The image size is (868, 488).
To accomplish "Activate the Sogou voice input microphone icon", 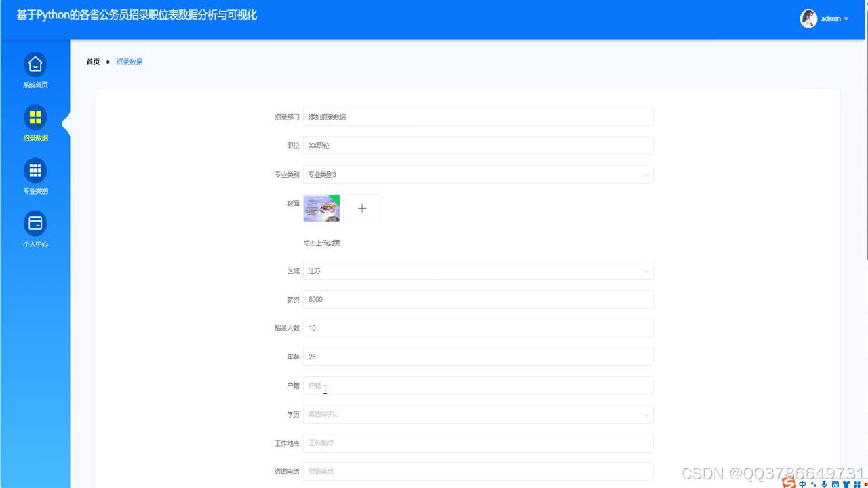I will tap(824, 483).
